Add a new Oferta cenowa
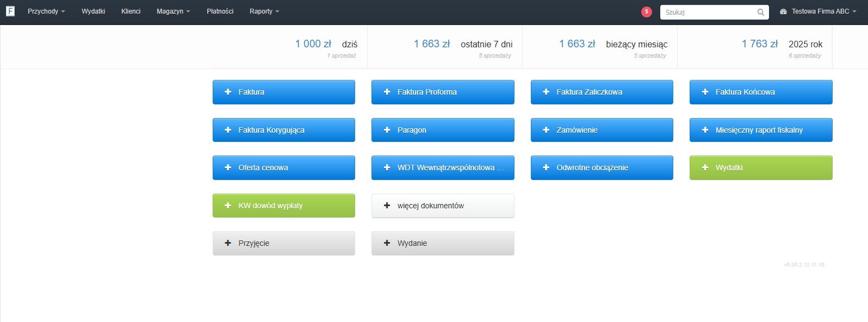The height and width of the screenshot is (322, 868). 284,168
